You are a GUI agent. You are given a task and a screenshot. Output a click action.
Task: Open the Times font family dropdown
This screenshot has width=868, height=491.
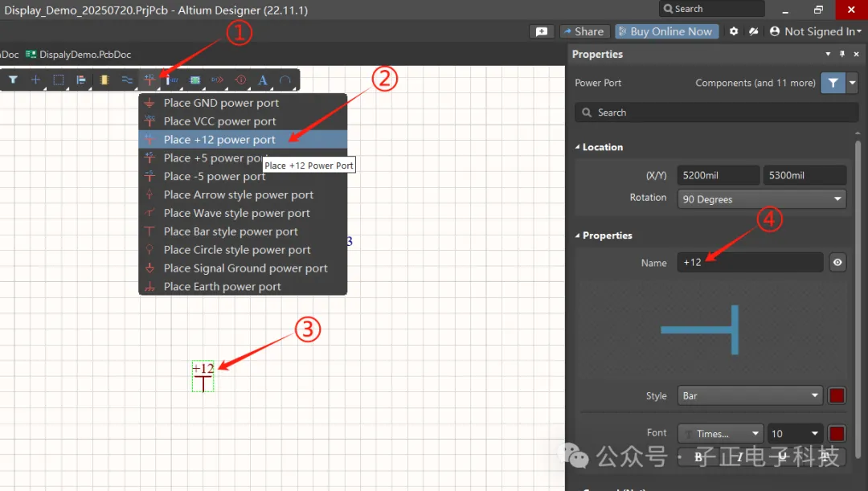(720, 433)
